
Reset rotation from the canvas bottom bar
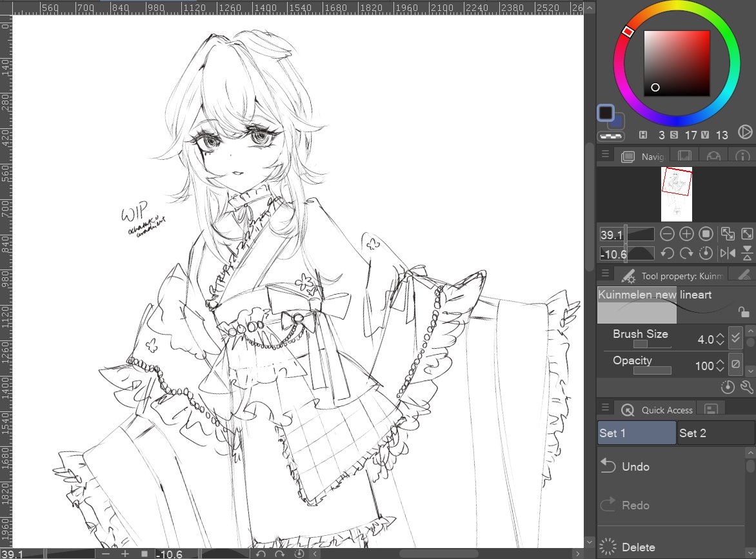(299, 554)
